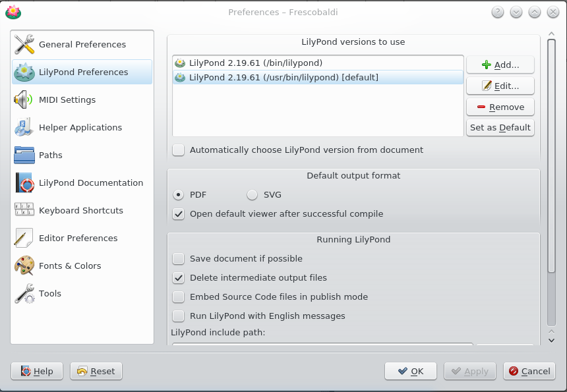Show Editor Preferences page

click(x=82, y=238)
